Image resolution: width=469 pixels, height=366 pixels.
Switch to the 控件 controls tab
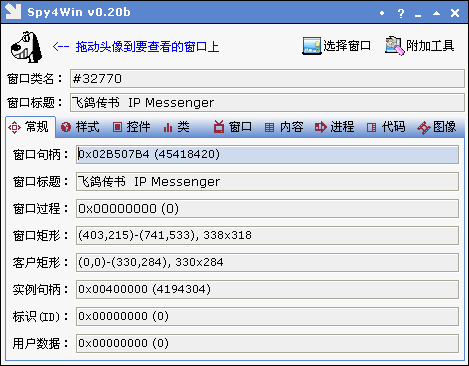[131, 127]
